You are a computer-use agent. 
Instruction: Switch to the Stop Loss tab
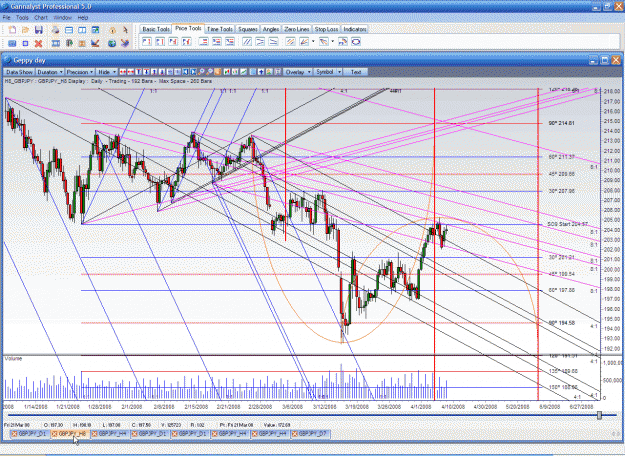coord(326,29)
